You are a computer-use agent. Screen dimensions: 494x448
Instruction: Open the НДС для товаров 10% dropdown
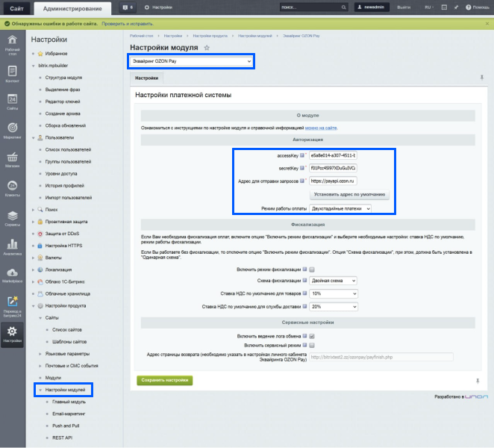coord(334,293)
